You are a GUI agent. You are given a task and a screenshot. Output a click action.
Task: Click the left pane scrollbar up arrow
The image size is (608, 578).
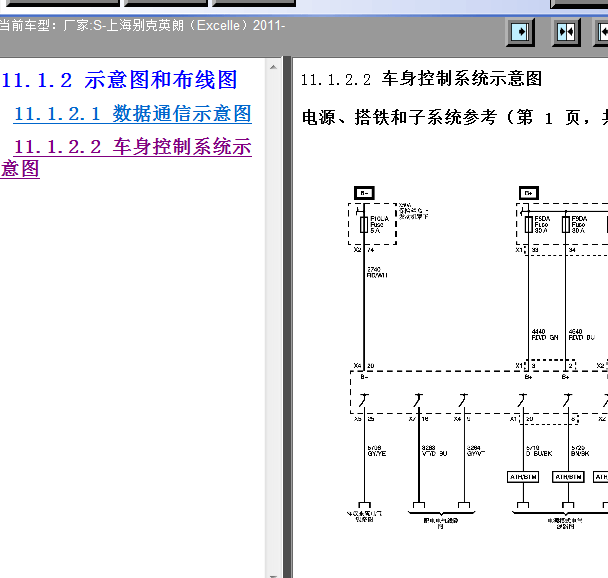(273, 67)
